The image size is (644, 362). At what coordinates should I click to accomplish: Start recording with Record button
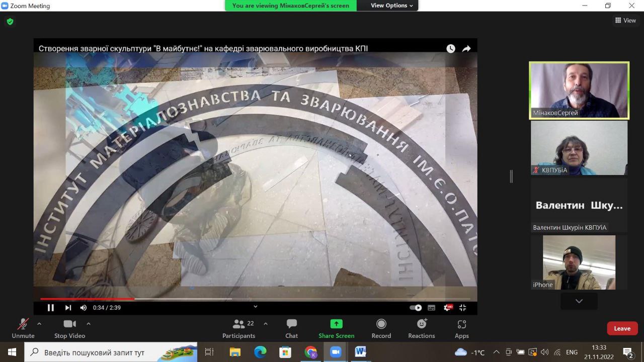point(381,329)
